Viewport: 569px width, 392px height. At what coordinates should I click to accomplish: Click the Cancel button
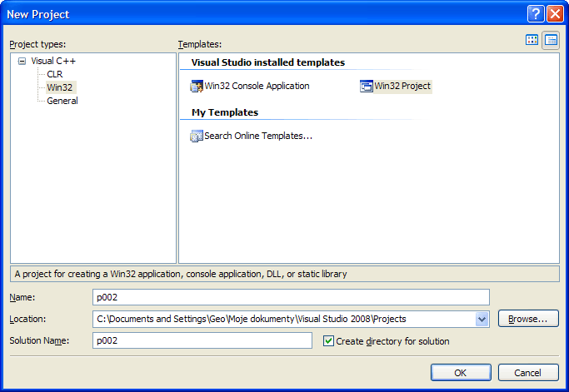527,372
